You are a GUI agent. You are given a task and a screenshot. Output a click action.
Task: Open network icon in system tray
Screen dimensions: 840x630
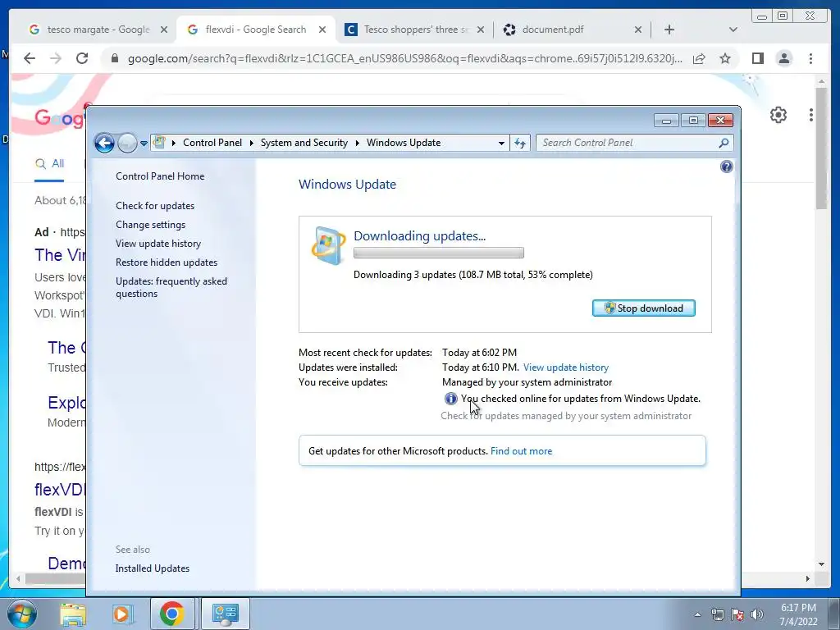click(x=717, y=614)
